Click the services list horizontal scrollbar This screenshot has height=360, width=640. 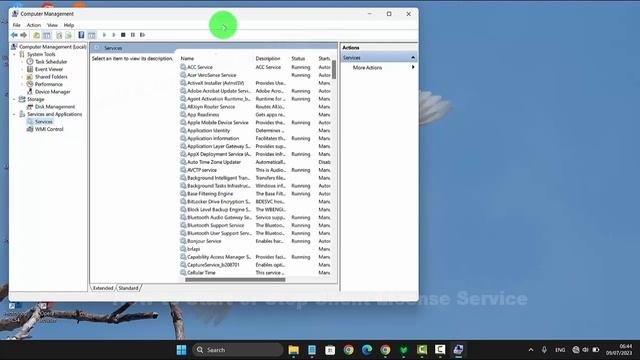[235, 280]
